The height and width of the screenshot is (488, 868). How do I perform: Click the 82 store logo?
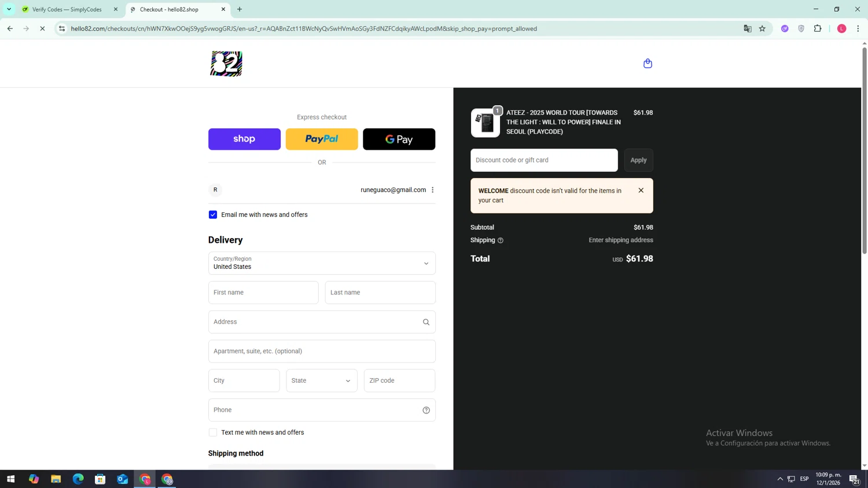click(226, 64)
